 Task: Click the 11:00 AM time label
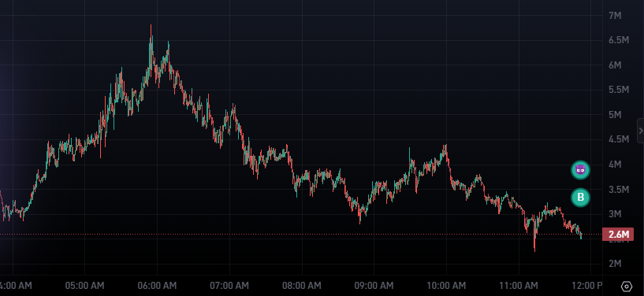click(519, 285)
